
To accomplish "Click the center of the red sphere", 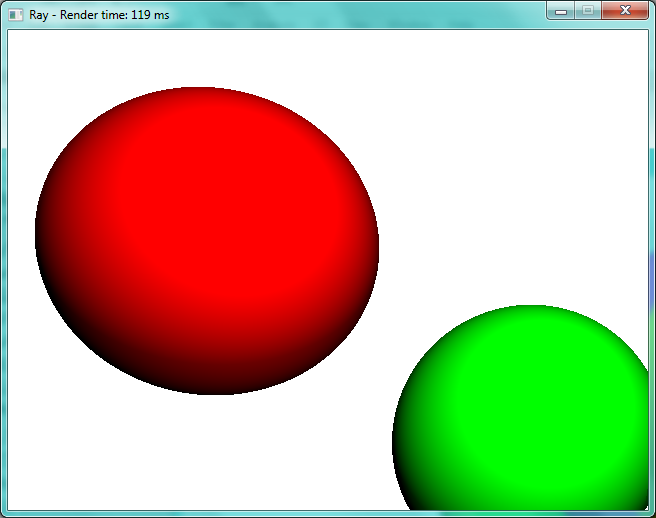I will 207,240.
